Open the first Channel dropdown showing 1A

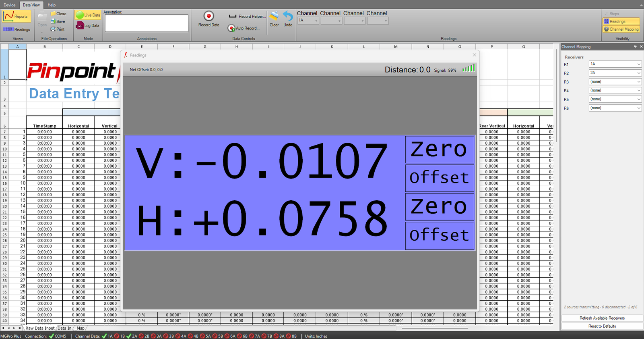[308, 21]
